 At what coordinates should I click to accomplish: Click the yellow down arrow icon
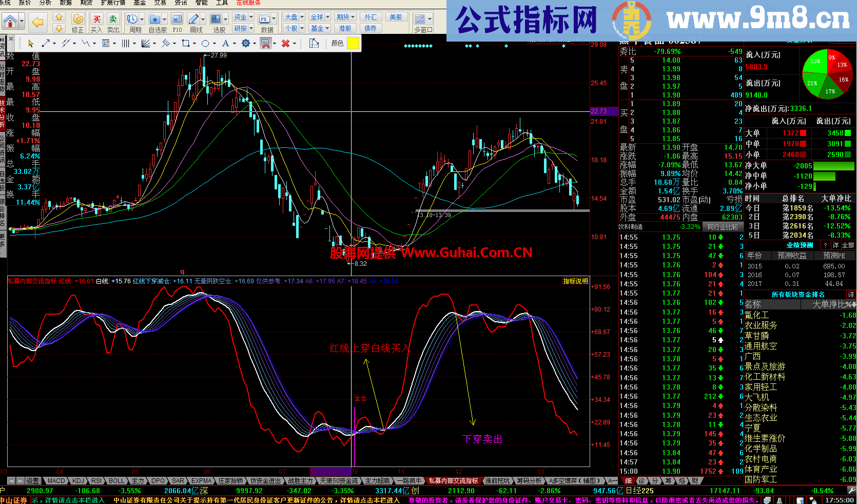(x=59, y=28)
